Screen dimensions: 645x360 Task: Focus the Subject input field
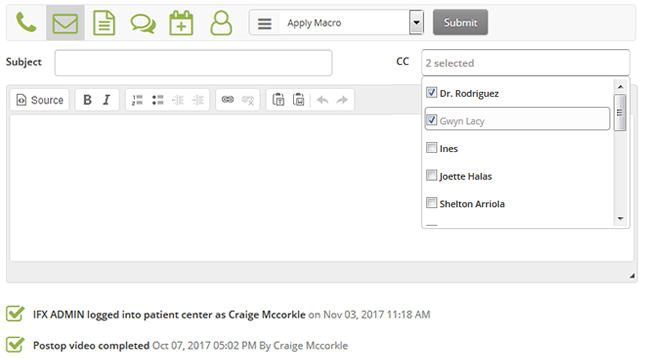click(193, 63)
